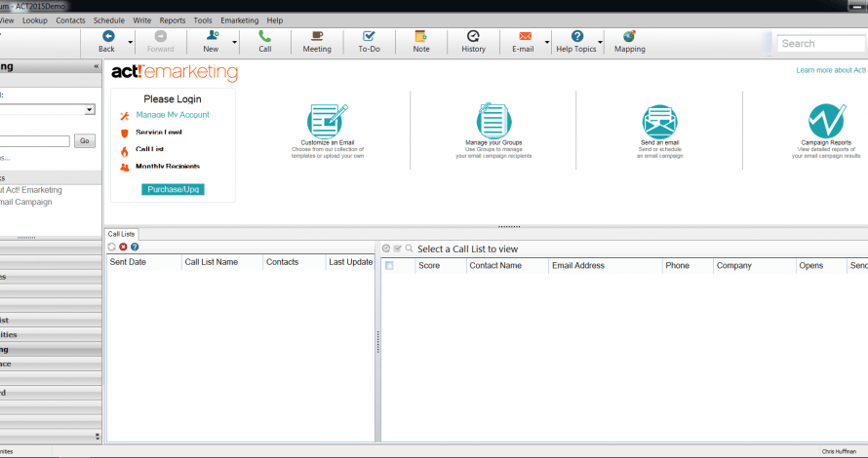Sort by the Contacts column header

tap(294, 262)
